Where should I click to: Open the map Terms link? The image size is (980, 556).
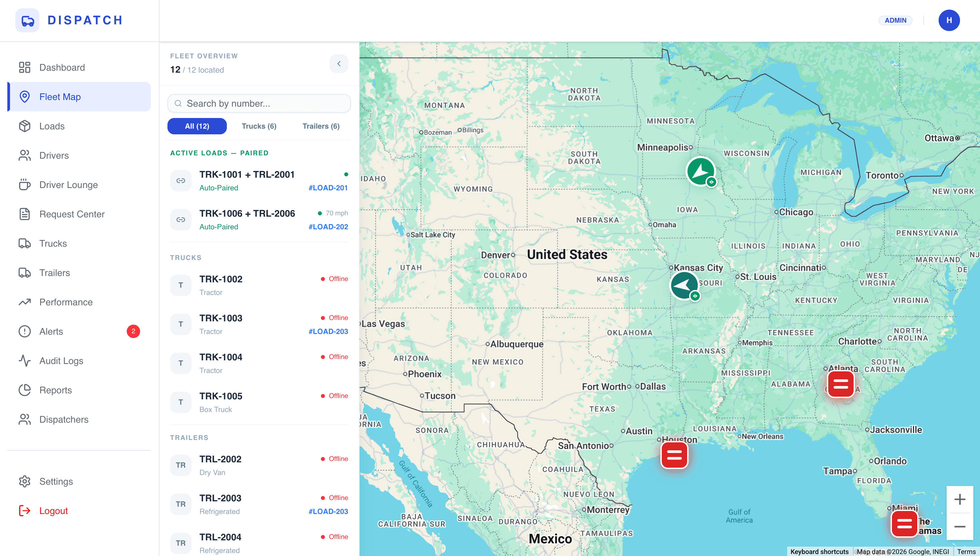click(x=966, y=551)
